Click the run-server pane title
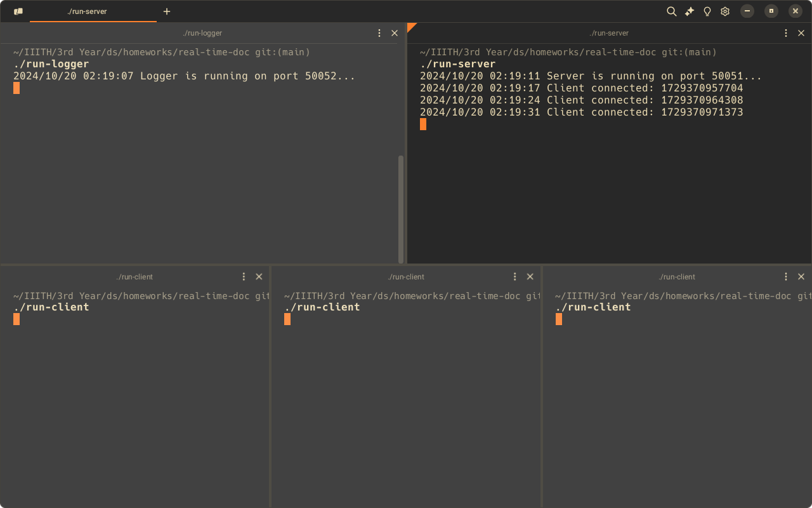This screenshot has width=812, height=508. 609,33
